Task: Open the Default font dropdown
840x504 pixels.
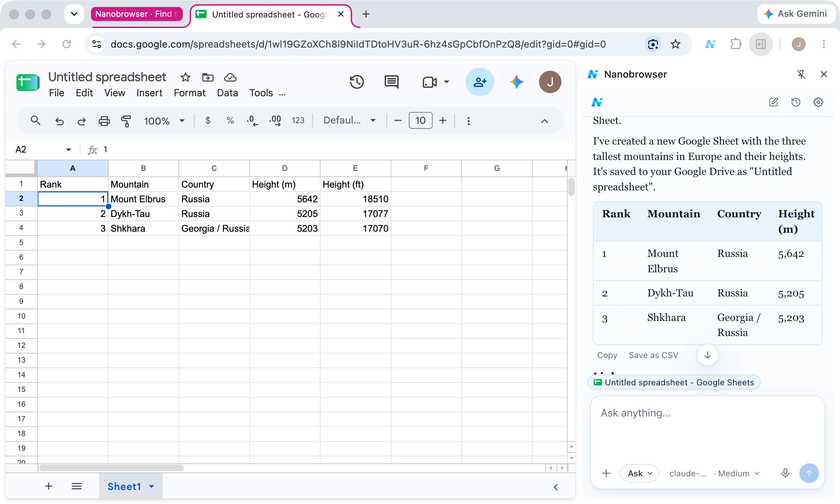Action: tap(349, 121)
